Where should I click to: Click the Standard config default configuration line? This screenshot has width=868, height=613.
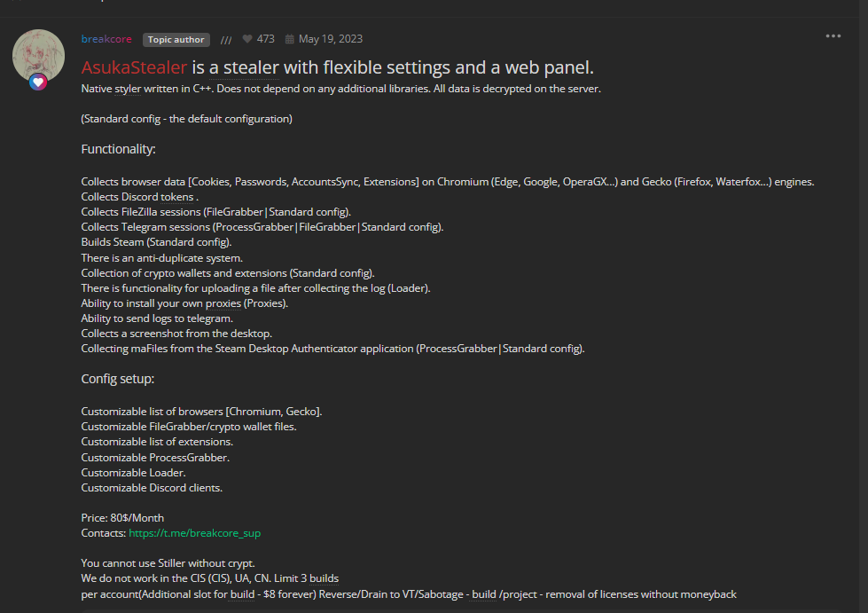(x=186, y=118)
